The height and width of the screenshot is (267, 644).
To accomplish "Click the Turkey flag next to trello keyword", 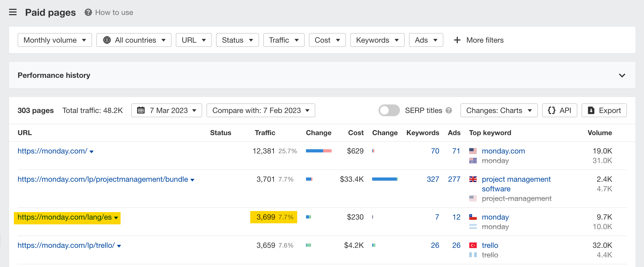I will 473,245.
